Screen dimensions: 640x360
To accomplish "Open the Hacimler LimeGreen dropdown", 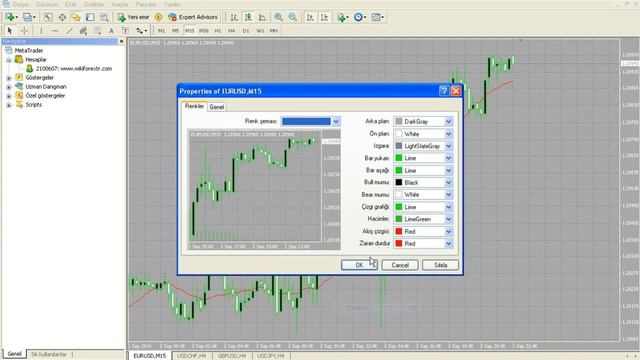I will [448, 219].
